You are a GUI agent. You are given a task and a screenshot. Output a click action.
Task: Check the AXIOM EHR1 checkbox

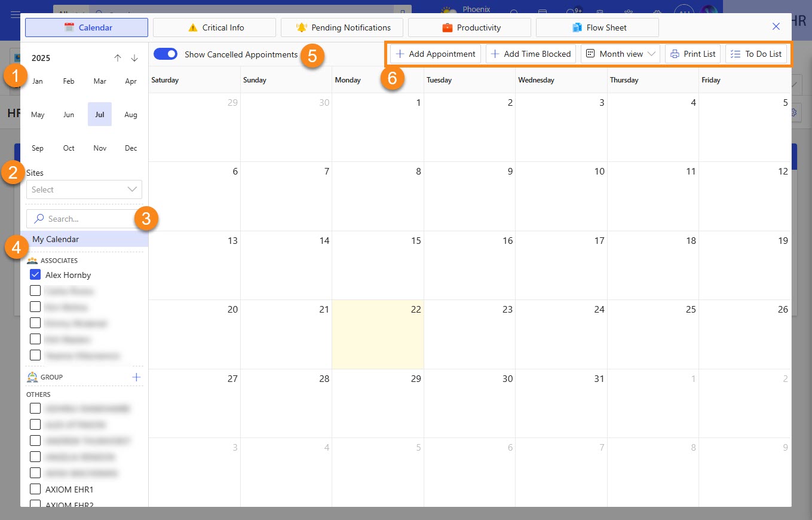pyautogui.click(x=35, y=489)
